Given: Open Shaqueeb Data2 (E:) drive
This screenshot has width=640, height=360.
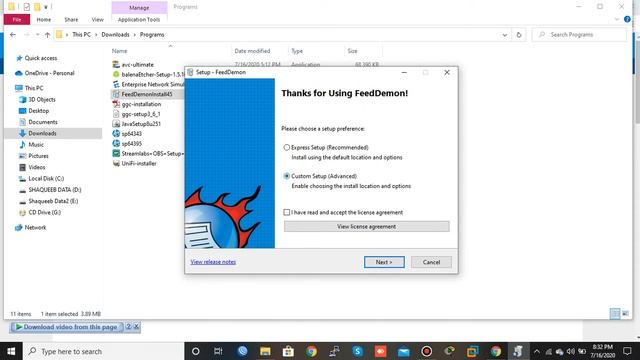Looking at the screenshot, I should (53, 201).
